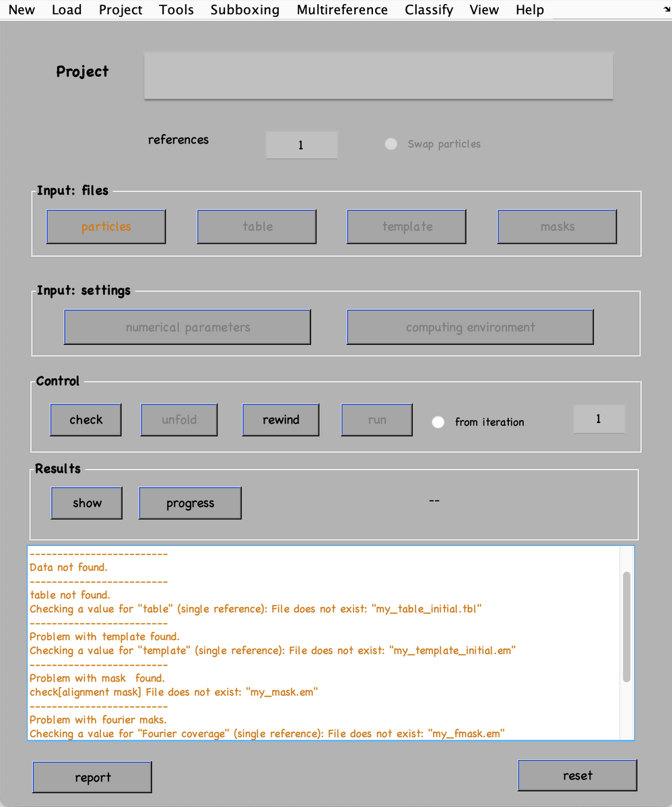Viewport: 672px width, 807px height.
Task: Open the particles file selector
Action: pos(106,226)
